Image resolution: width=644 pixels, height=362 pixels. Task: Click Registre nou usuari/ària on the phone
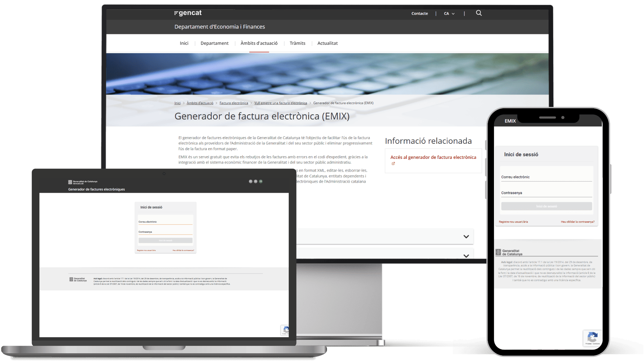[513, 222]
